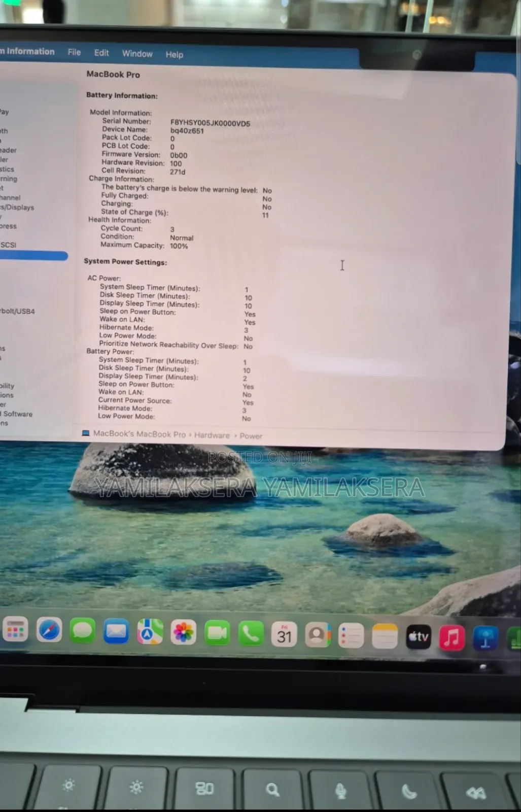Screen dimensions: 521x812
Task: Click Power in the path bar
Action: tap(251, 436)
